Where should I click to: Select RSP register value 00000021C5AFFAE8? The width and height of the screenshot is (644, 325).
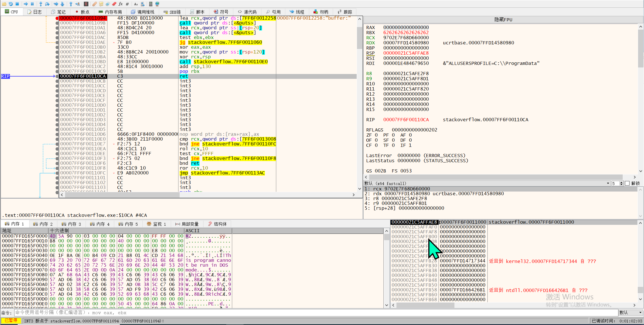[406, 53]
